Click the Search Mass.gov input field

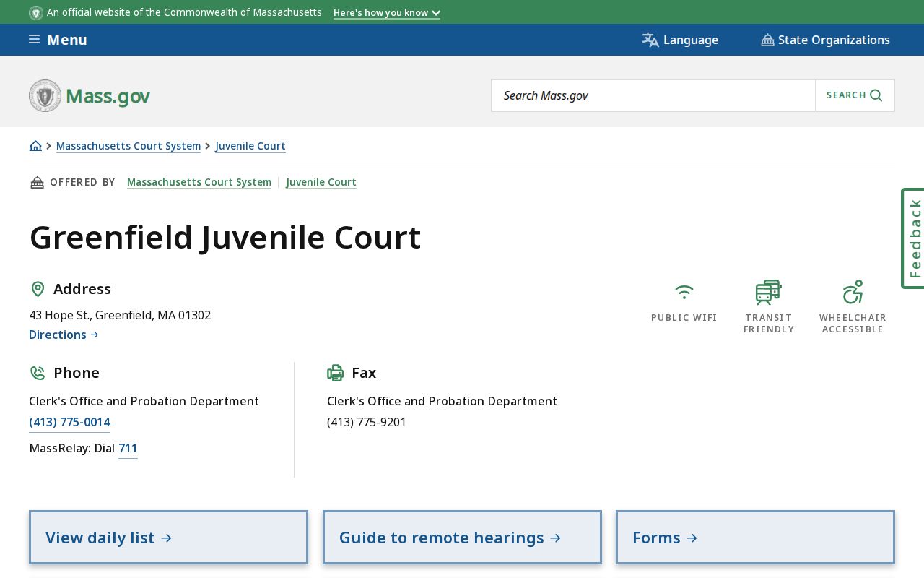click(654, 95)
